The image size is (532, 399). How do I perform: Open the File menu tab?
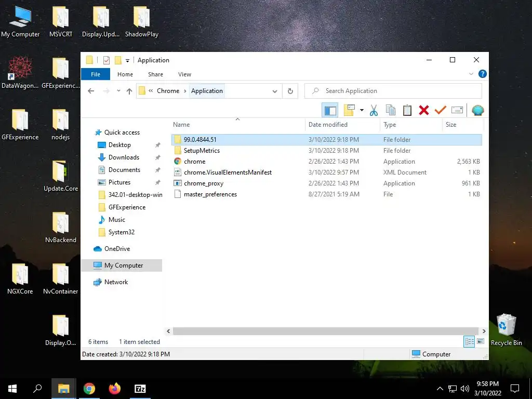coord(96,74)
